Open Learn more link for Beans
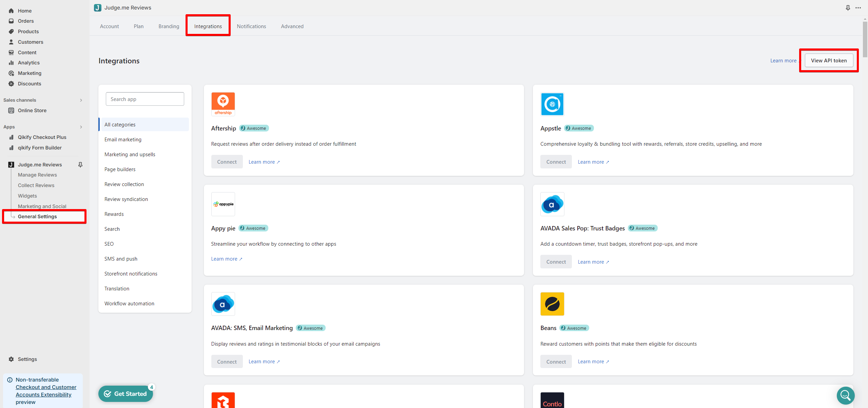This screenshot has width=868, height=408. pyautogui.click(x=593, y=362)
